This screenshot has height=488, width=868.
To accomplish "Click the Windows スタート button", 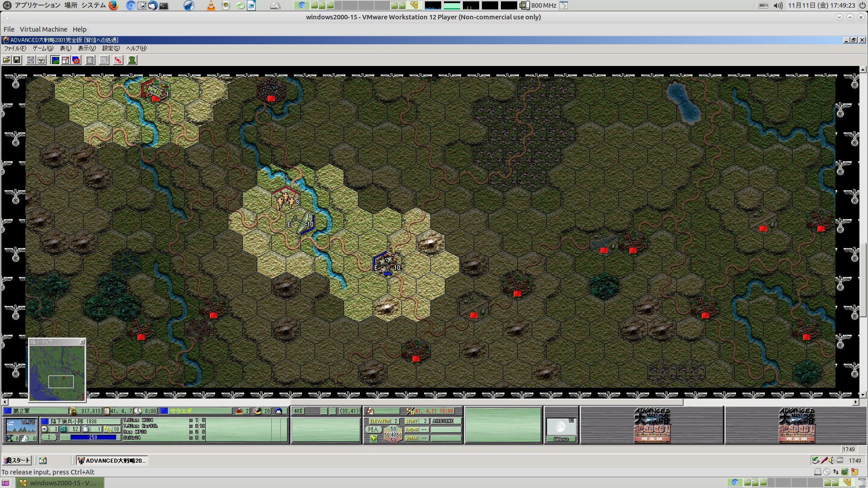I will 17,460.
